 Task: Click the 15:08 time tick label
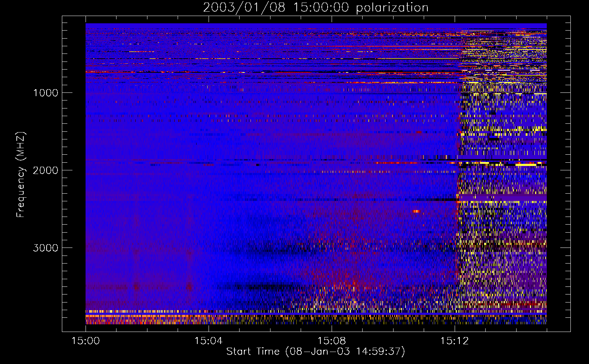pos(332,341)
